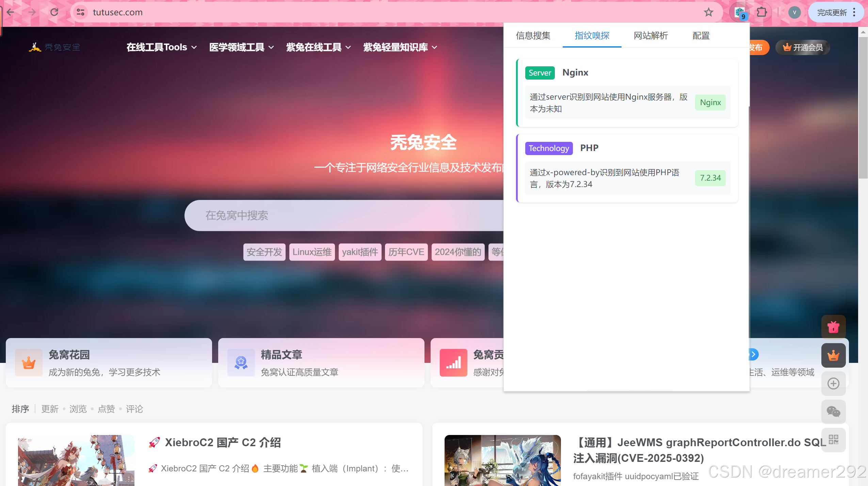This screenshot has width=868, height=486.
Task: Open the browser extensions puzzle icon
Action: tap(761, 13)
